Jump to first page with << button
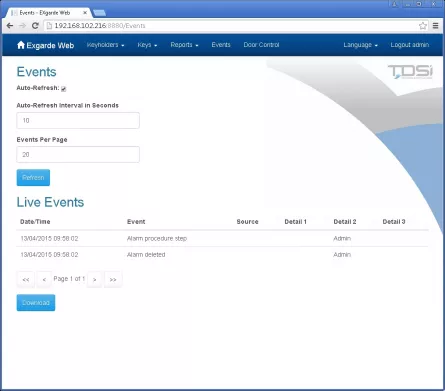The width and height of the screenshot is (445, 391). (x=26, y=279)
